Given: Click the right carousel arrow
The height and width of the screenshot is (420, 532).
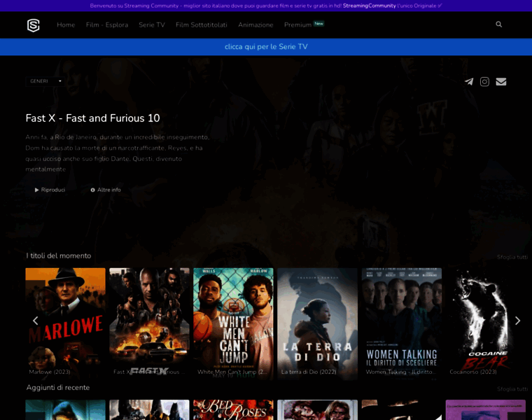Looking at the screenshot, I should (517, 321).
